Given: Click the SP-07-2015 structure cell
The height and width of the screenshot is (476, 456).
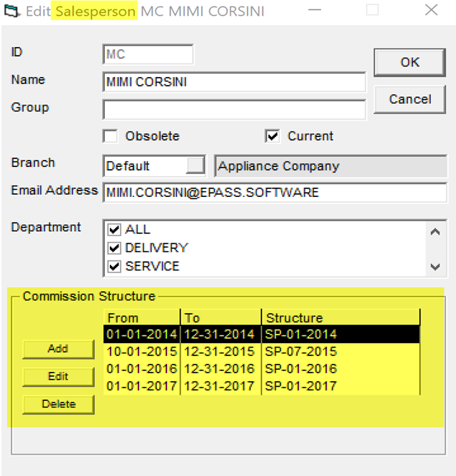Looking at the screenshot, I should [340, 352].
